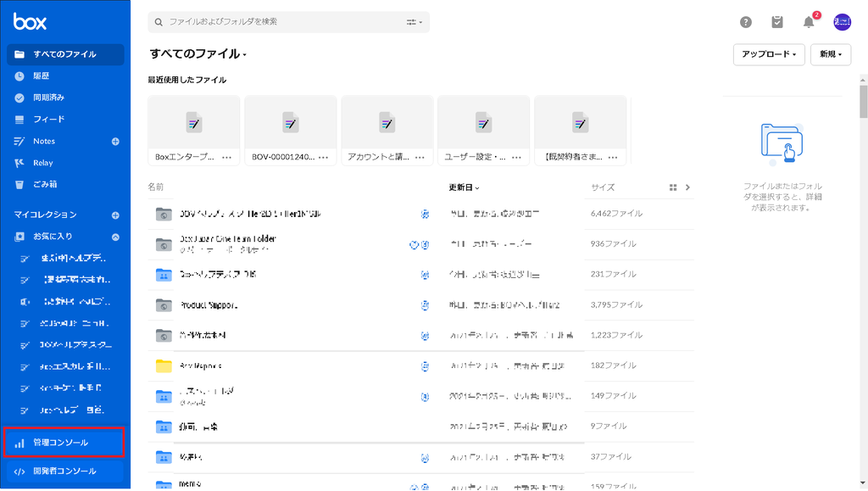Open the notifications bell icon
868x491 pixels.
tap(809, 22)
